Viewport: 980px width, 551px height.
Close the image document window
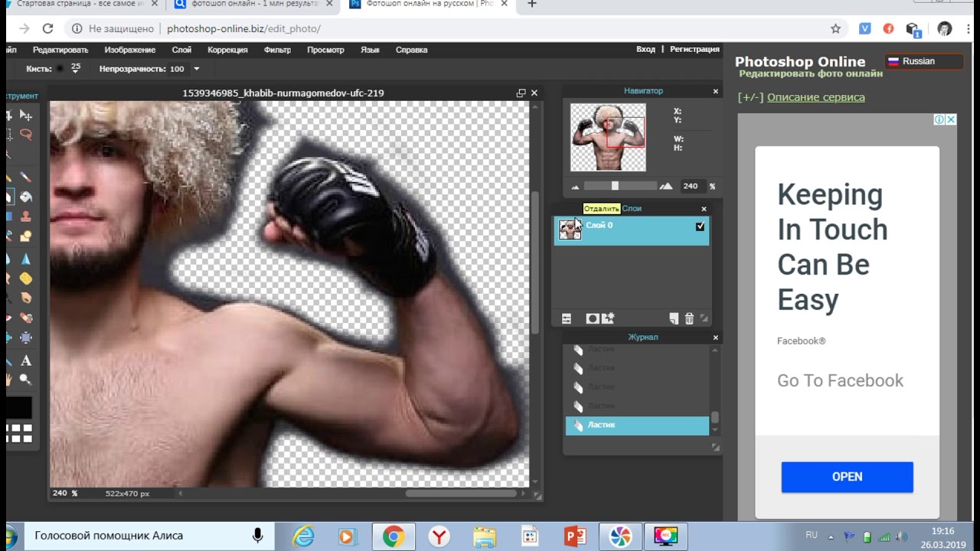click(x=534, y=93)
